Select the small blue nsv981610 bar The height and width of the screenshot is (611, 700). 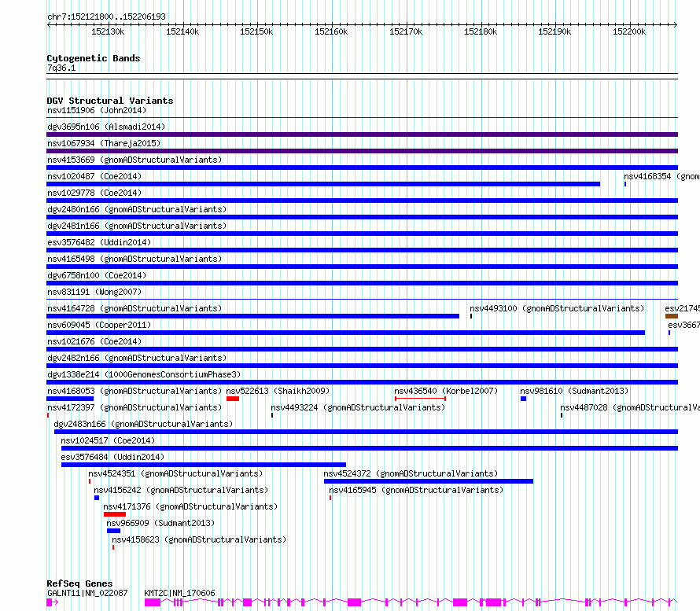523,399
